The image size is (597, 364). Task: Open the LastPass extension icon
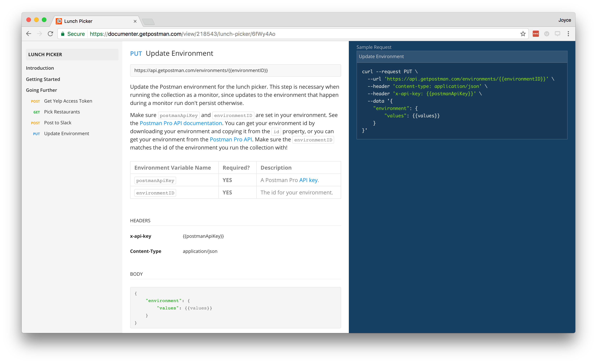point(536,34)
